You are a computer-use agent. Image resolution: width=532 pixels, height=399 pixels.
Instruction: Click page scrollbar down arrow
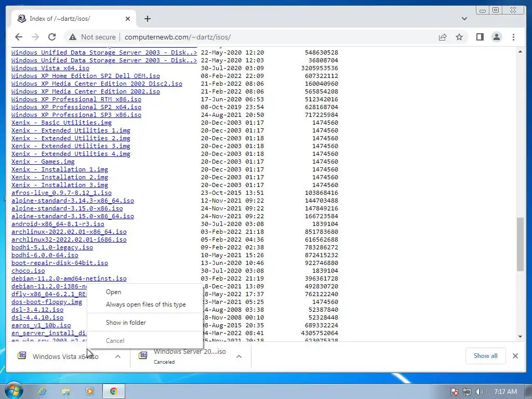pyautogui.click(x=520, y=336)
